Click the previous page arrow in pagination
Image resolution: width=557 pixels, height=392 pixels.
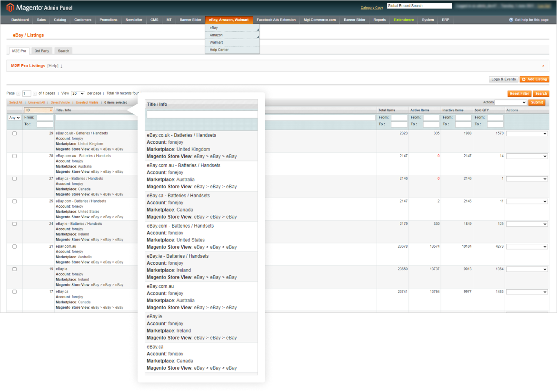[19, 94]
